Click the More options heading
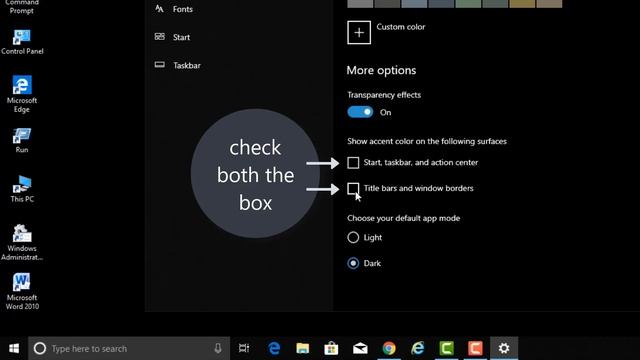Screen dimensions: 640x360 381,70
